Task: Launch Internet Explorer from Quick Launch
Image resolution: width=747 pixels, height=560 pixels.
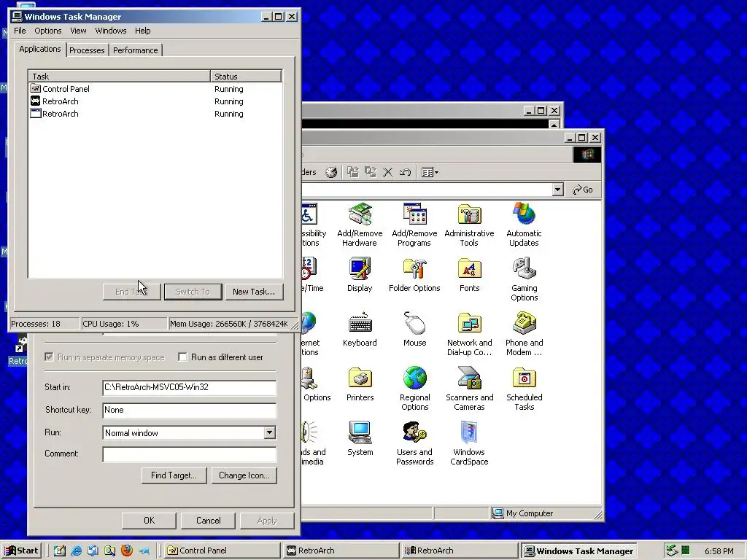Action: [76, 551]
